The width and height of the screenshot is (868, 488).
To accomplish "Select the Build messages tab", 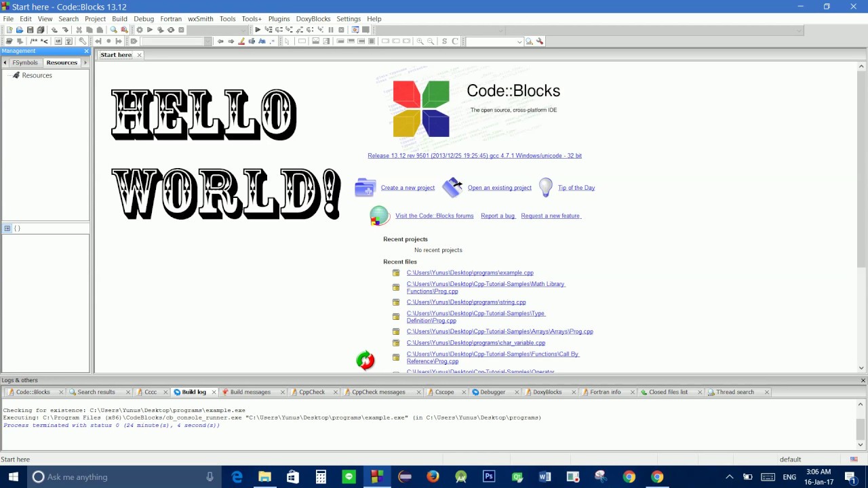I will pos(250,392).
